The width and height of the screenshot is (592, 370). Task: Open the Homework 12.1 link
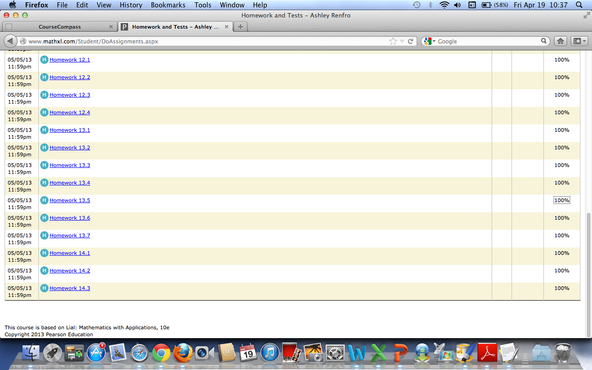(70, 60)
